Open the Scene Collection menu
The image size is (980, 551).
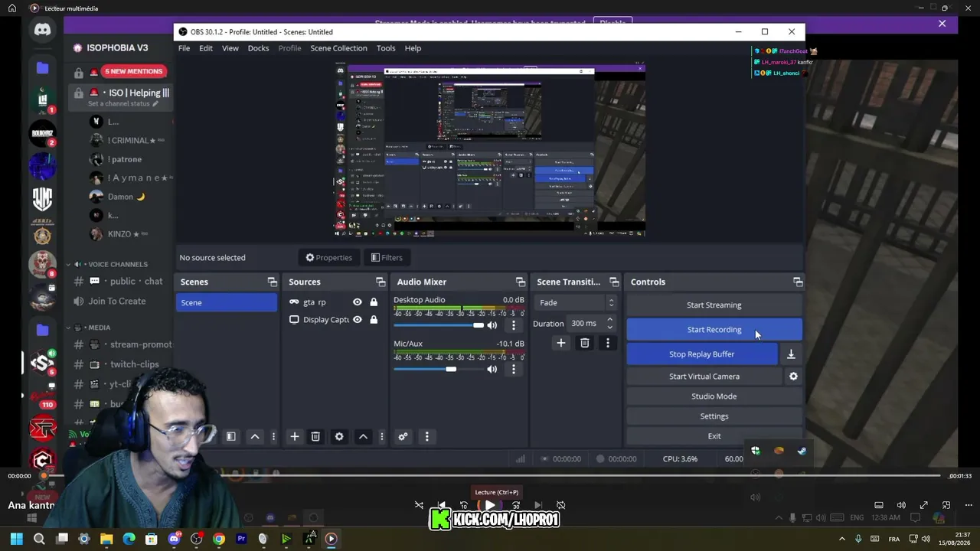pos(338,48)
